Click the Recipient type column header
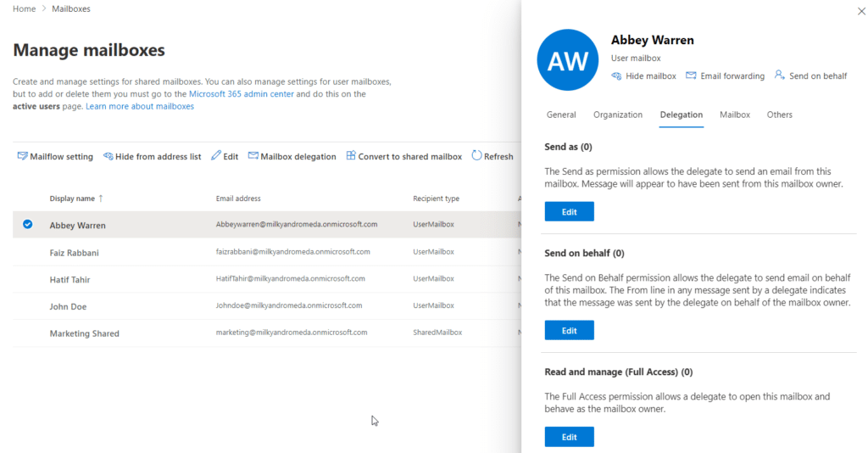868x453 pixels. coord(436,199)
